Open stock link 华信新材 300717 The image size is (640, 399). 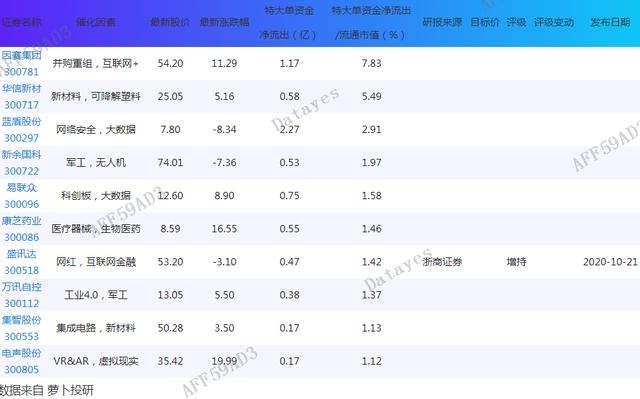click(x=21, y=97)
